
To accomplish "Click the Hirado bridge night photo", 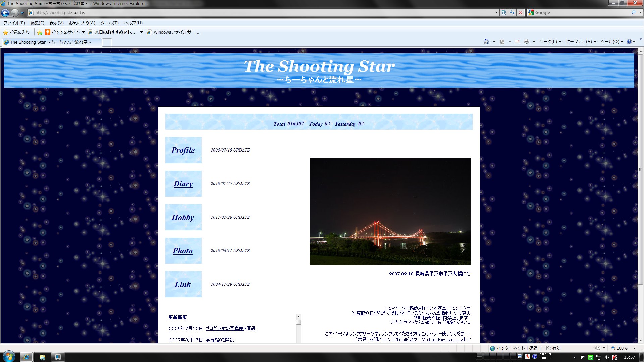I will 390,212.
